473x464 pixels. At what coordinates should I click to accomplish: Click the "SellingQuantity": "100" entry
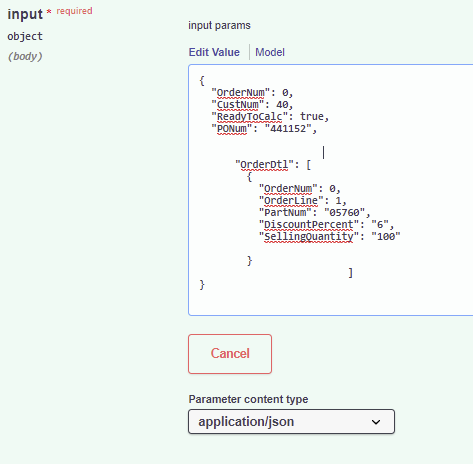(x=330, y=237)
